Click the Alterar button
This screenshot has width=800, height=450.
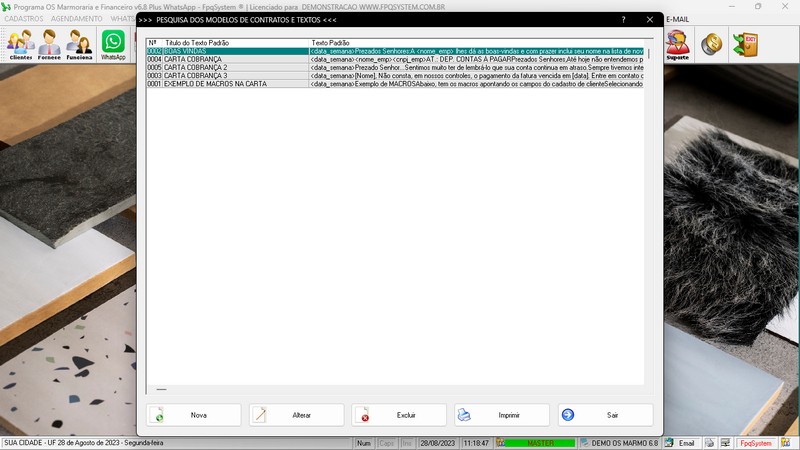[x=296, y=415]
